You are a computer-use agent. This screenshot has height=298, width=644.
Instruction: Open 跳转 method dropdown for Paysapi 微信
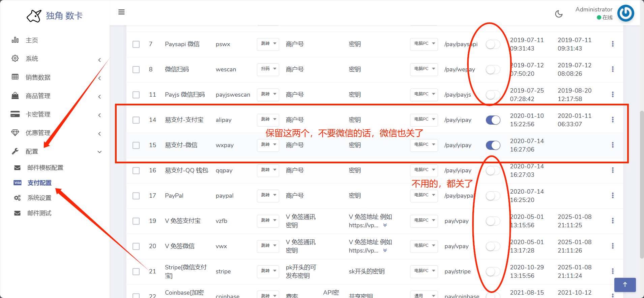[x=268, y=44]
